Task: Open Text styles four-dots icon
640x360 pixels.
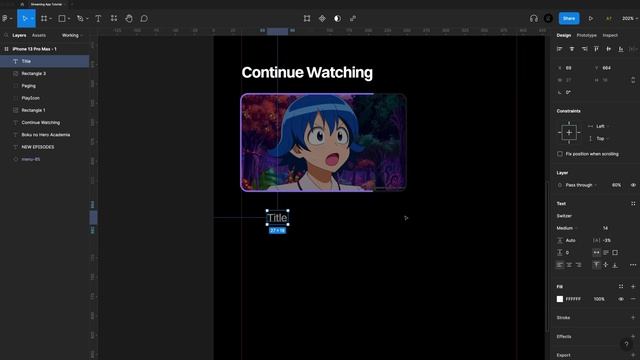Action: (x=633, y=203)
